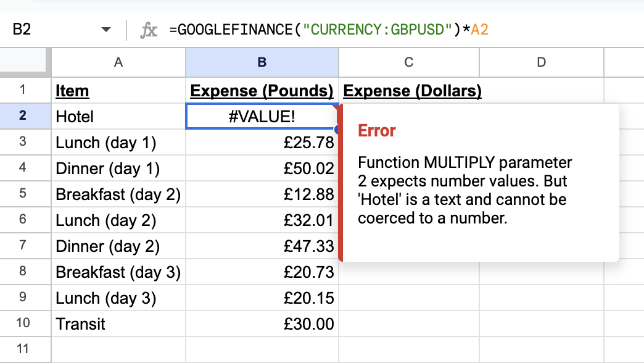Select the Breakfast (day 3) cell

[118, 272]
